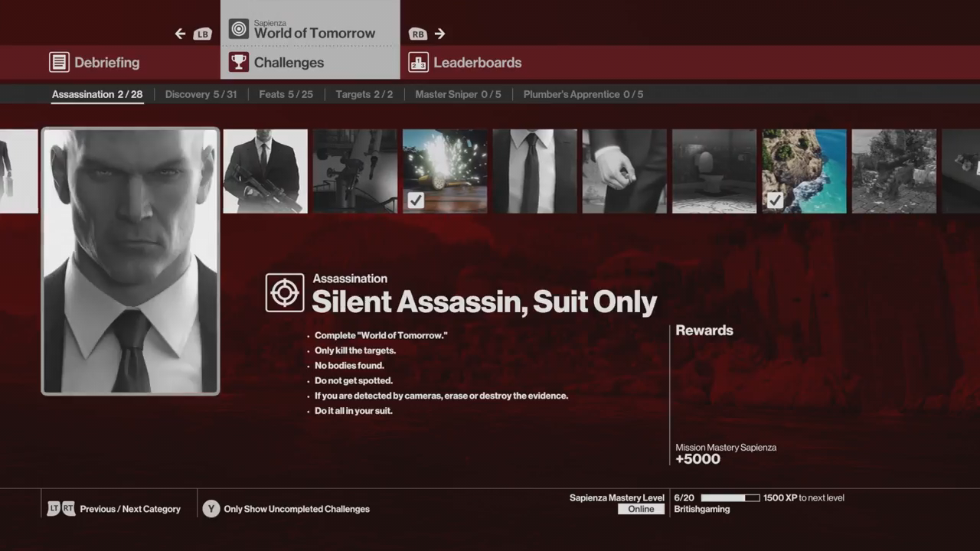The height and width of the screenshot is (551, 980).
Task: Click the Silent Assassin, Suit Only title
Action: [x=484, y=302]
